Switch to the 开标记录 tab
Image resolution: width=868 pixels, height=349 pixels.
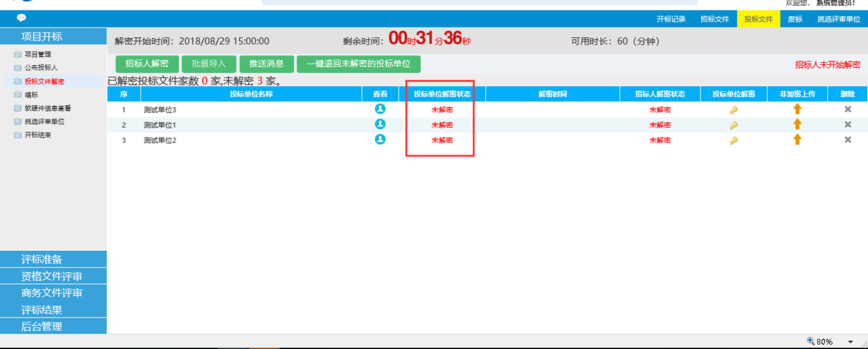(x=671, y=19)
